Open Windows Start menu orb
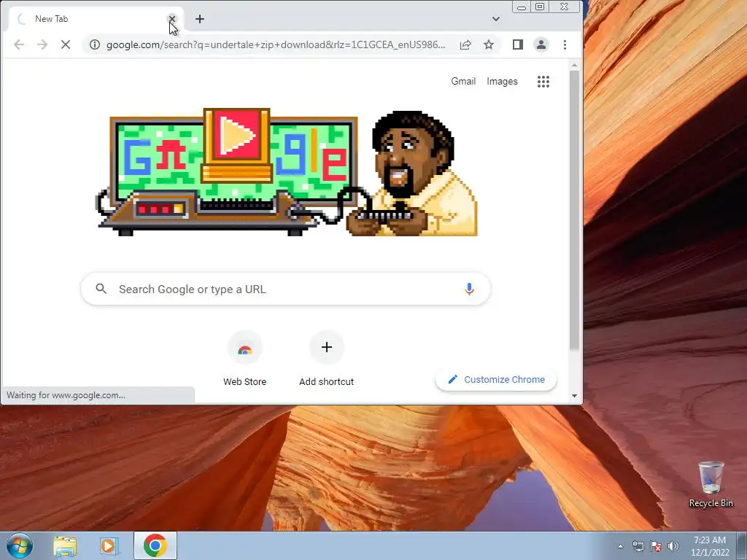 point(20,545)
